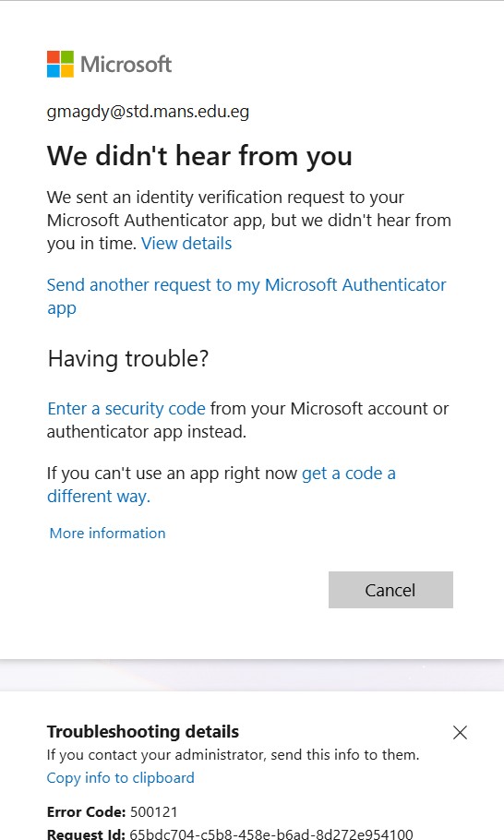Open the View details link

point(186,243)
